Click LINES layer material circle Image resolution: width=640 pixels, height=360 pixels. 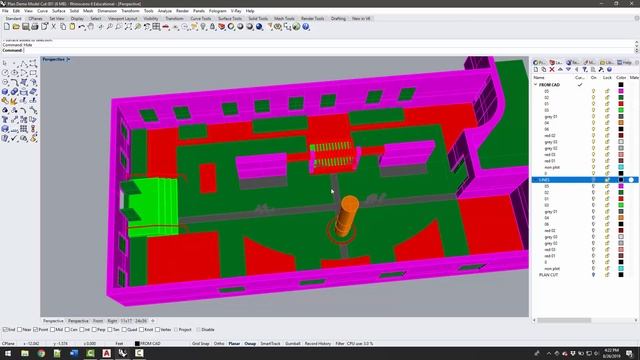click(631, 180)
